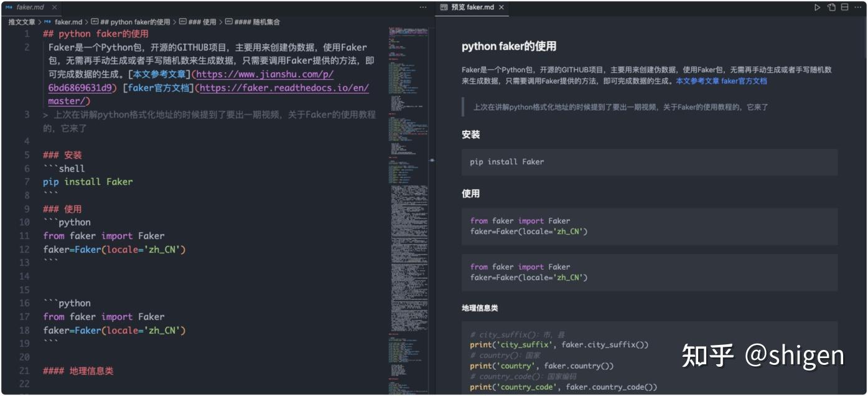Click symbol icon before '### 使用' breadcrumb
This screenshot has width=868, height=396.
point(182,22)
